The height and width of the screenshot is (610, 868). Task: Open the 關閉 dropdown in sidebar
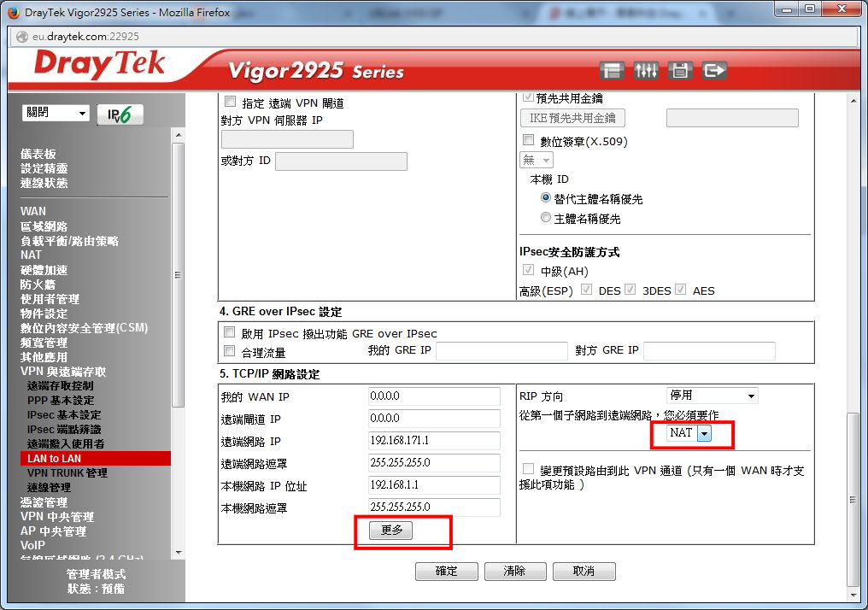point(56,114)
